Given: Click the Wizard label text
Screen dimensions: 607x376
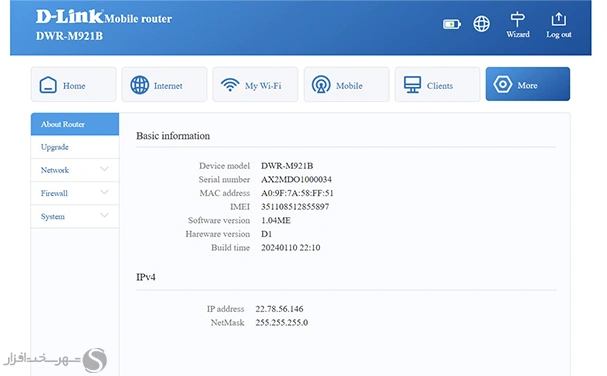Looking at the screenshot, I should 518,34.
